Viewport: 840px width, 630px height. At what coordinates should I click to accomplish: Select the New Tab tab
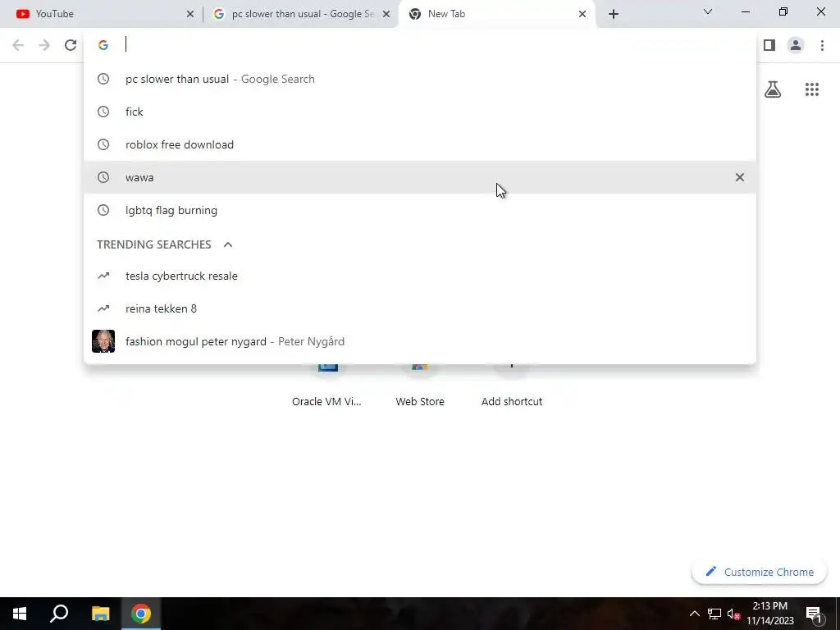[x=497, y=14]
